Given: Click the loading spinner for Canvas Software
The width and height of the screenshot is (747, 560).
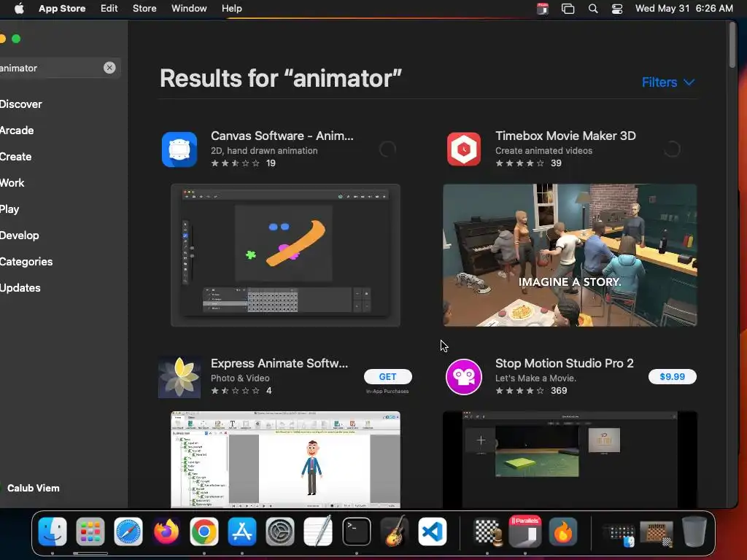Looking at the screenshot, I should point(387,149).
